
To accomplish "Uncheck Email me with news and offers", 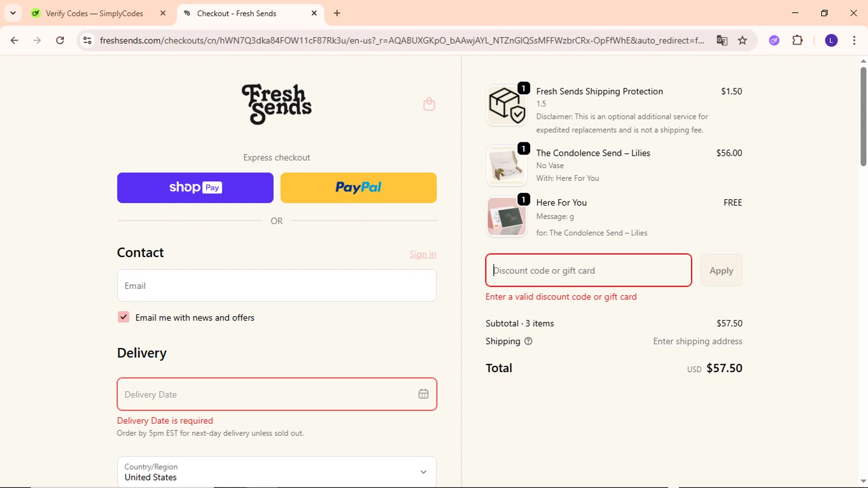I will point(123,317).
